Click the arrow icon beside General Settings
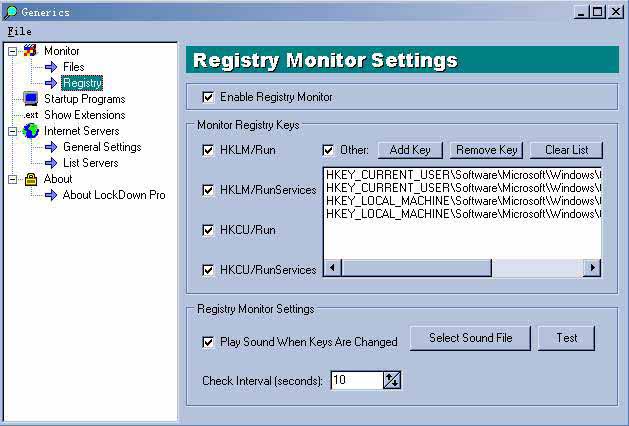629x426 pixels. (50, 147)
